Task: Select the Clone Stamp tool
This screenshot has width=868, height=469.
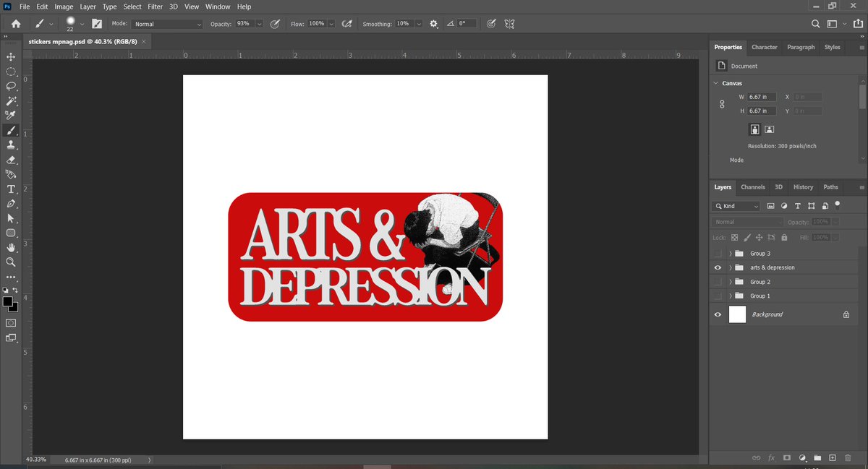Action: pos(11,145)
